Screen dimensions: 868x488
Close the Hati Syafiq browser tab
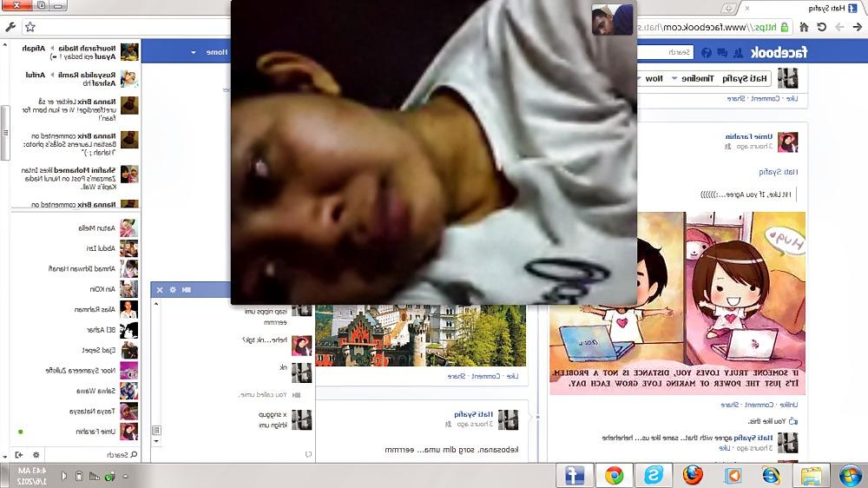tap(746, 8)
